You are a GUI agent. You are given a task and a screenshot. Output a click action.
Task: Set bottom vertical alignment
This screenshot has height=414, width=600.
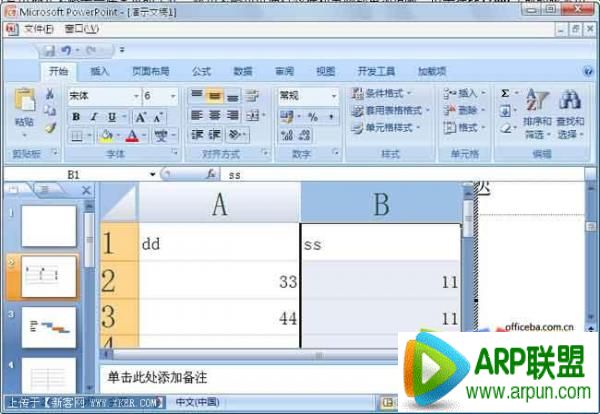tap(232, 95)
